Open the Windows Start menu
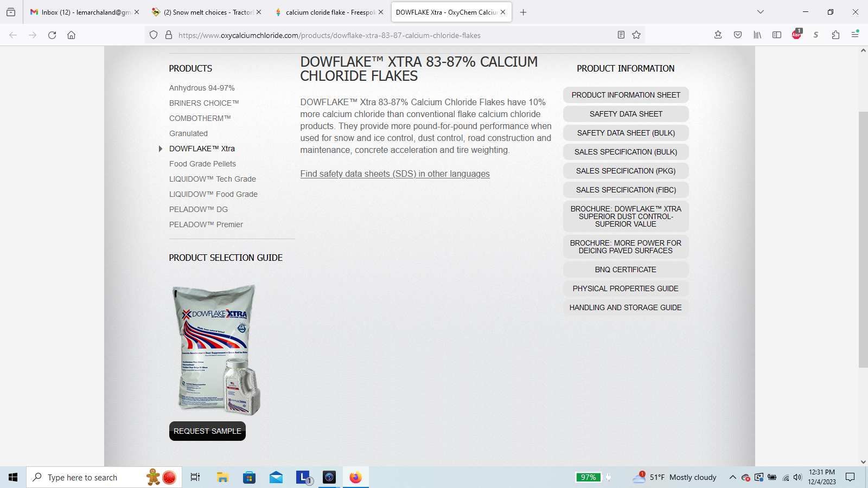 pyautogui.click(x=13, y=477)
